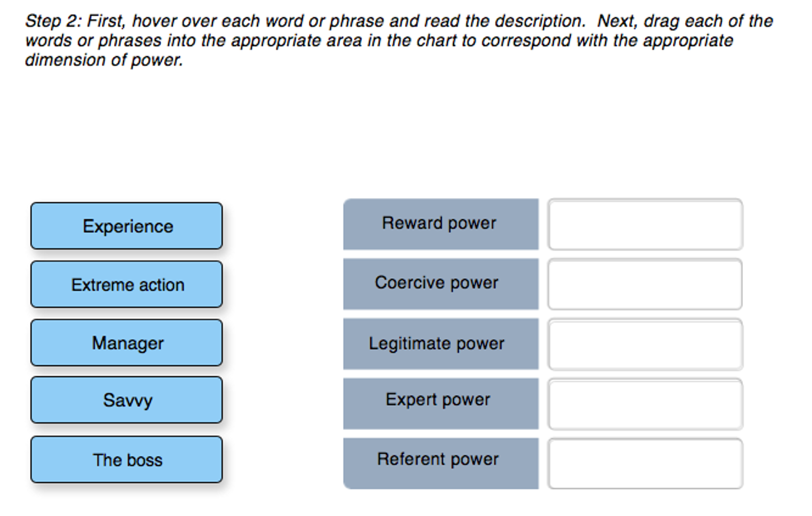Select the Savvy word tile

pyautogui.click(x=127, y=401)
